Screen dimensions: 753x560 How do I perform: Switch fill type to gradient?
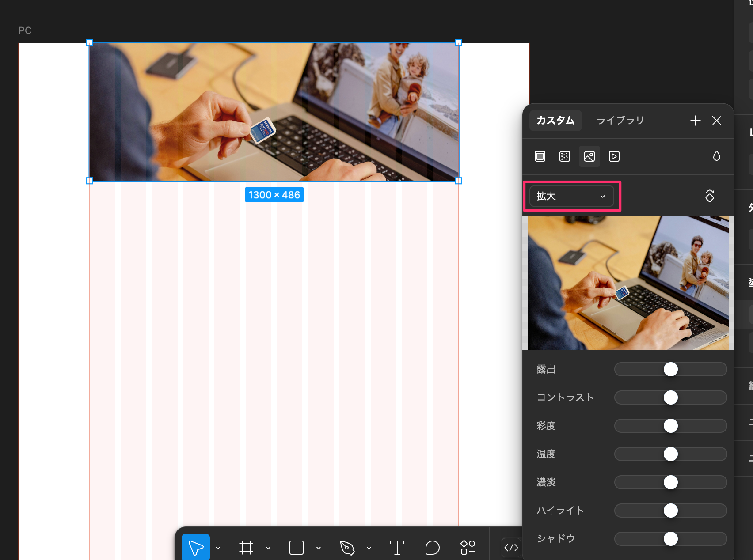click(x=564, y=156)
